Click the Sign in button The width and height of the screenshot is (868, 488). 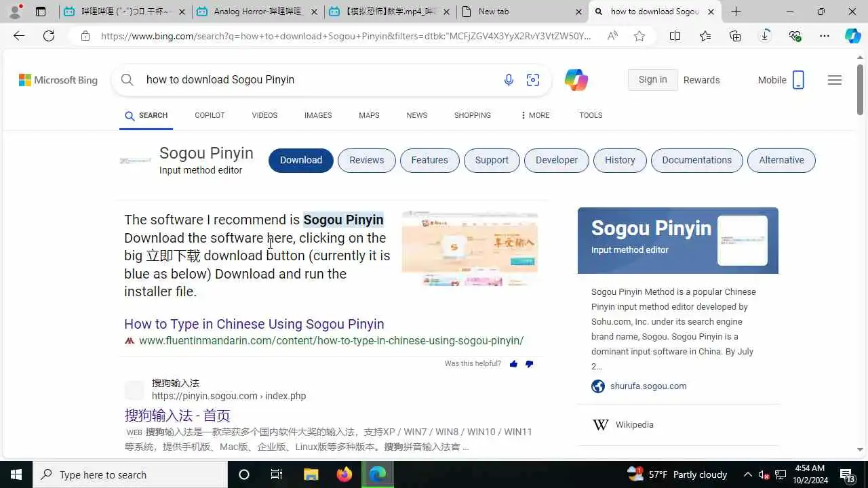pyautogui.click(x=652, y=80)
